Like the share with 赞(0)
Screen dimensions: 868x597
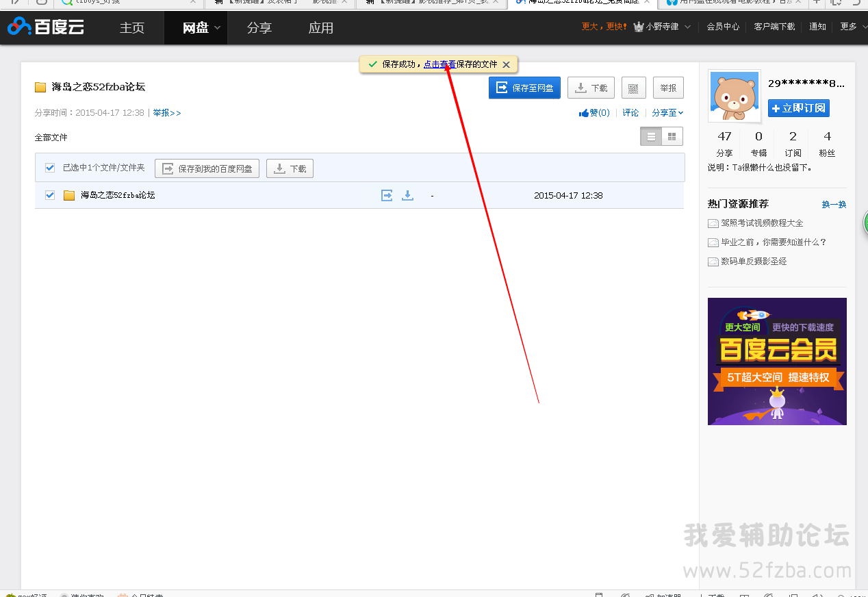[594, 113]
